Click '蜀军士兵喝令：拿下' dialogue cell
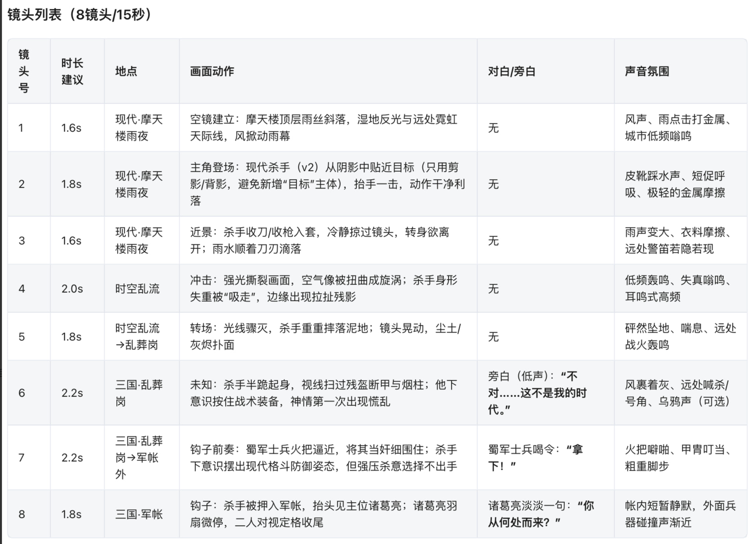The height and width of the screenshot is (544, 756). (x=535, y=457)
